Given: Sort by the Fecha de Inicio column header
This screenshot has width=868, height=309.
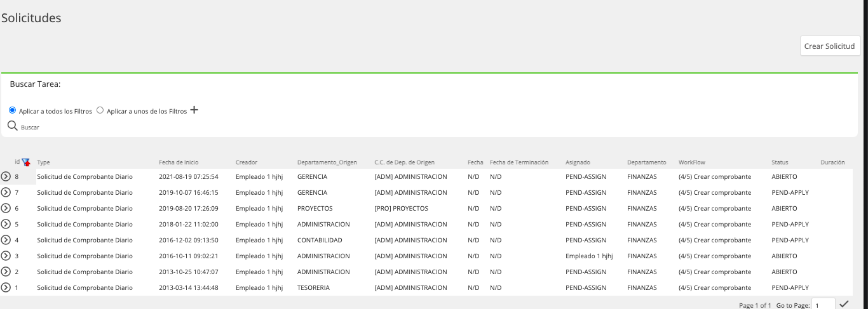Looking at the screenshot, I should (179, 163).
